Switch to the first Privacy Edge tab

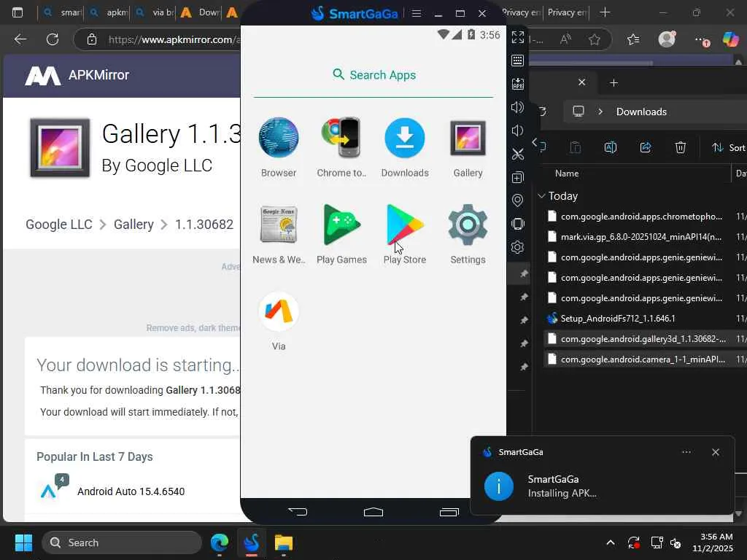point(521,12)
